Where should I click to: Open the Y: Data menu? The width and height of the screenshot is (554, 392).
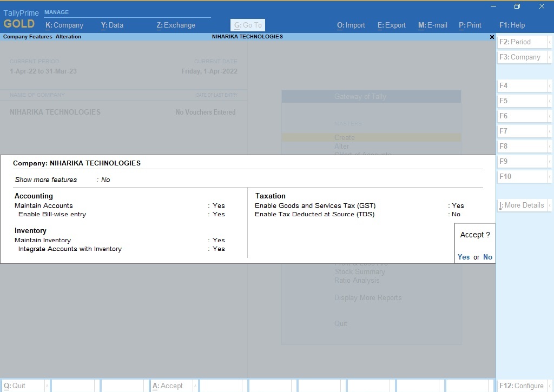click(x=112, y=25)
